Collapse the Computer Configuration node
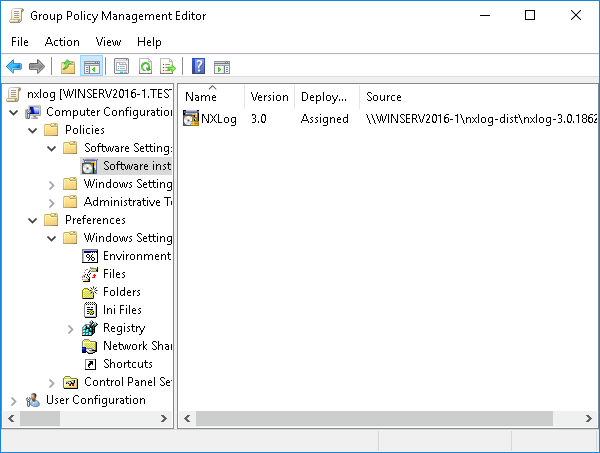The width and height of the screenshot is (600, 453). point(13,112)
